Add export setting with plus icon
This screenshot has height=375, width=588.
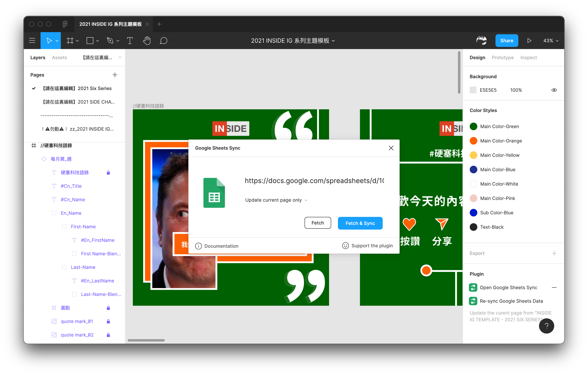(554, 253)
